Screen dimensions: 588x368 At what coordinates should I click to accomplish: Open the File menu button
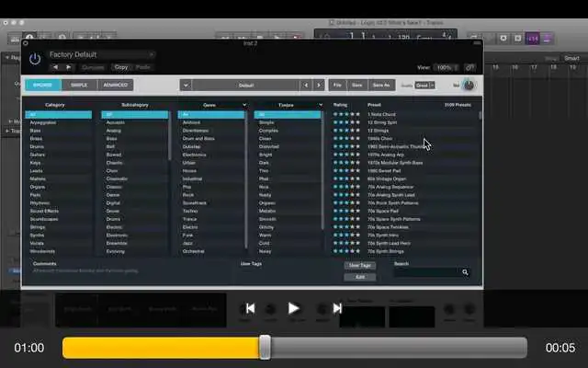(337, 86)
